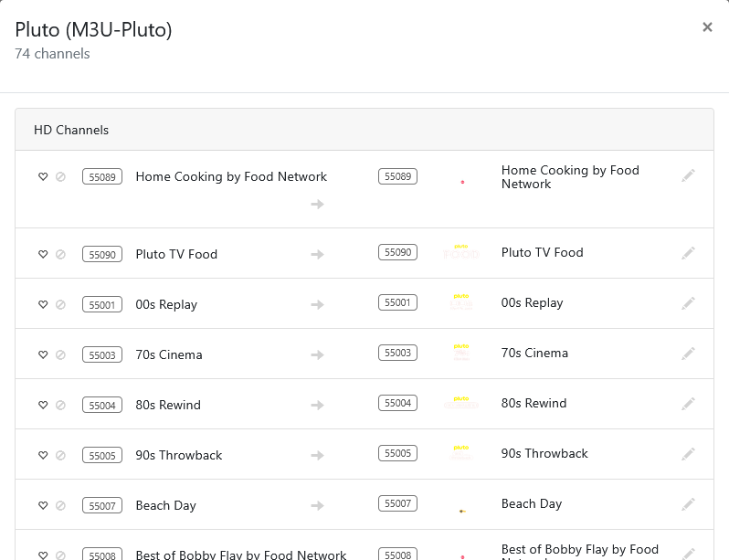Click mapped number 55001 beside 00s Replay logo
This screenshot has width=729, height=560.
point(398,302)
